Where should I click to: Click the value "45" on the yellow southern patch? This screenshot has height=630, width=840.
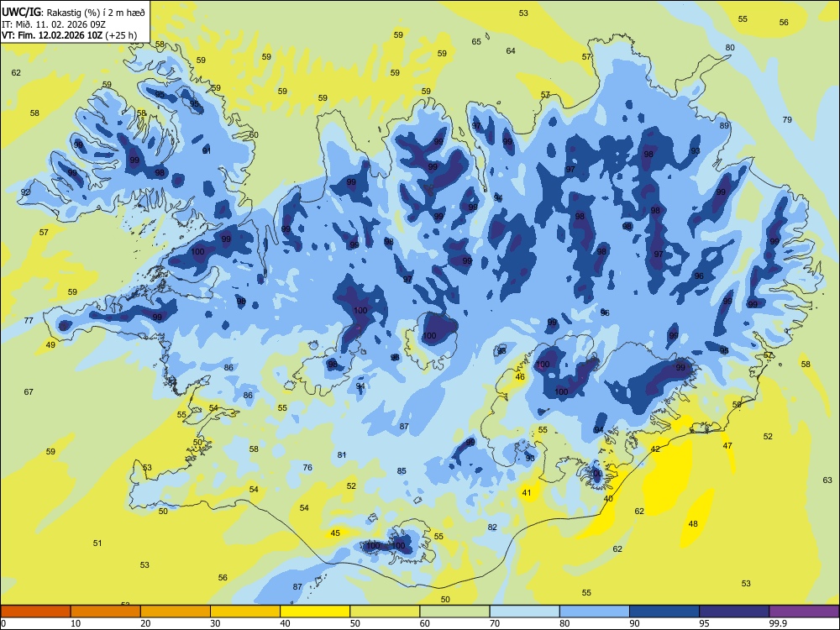click(335, 533)
